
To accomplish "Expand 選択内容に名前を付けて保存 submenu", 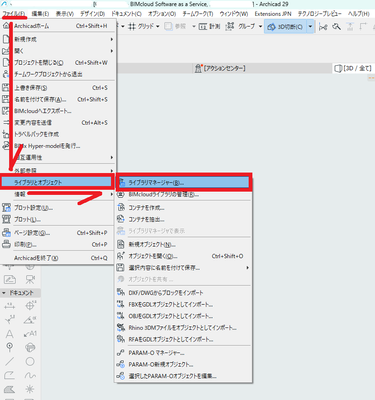I will click(183, 268).
